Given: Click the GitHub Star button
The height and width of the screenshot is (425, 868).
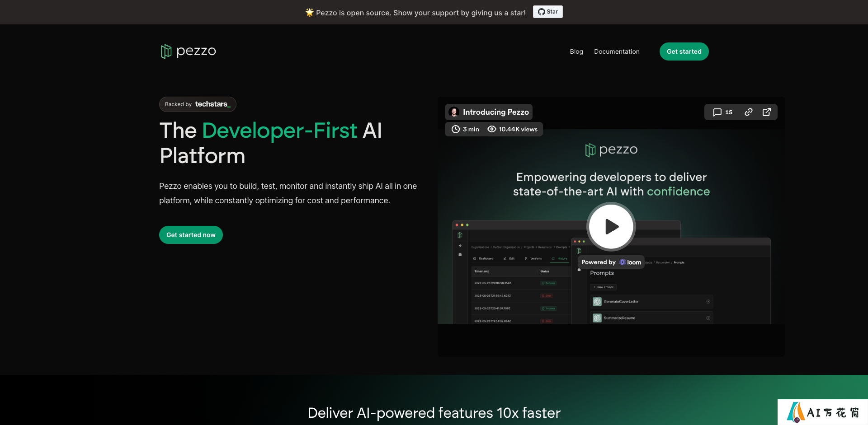Looking at the screenshot, I should pos(547,12).
